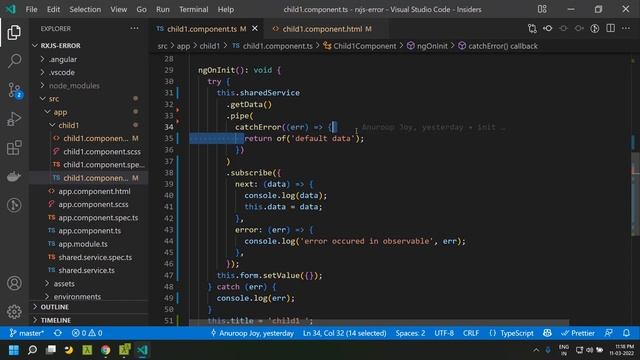The height and width of the screenshot is (360, 640).
Task: Open the Explorer more actions ellipsis
Action: tap(134, 29)
